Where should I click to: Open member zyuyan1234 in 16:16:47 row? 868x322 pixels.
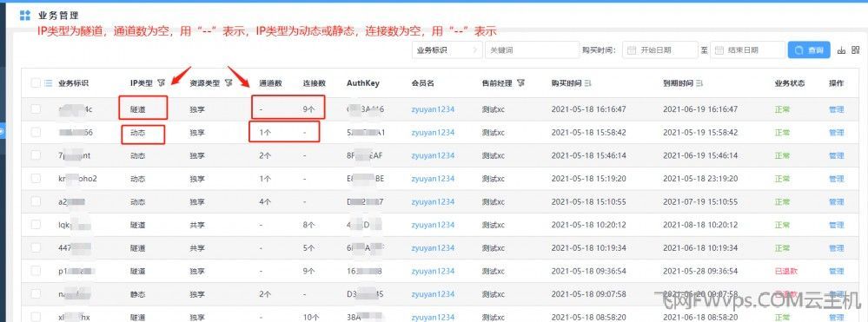433,109
